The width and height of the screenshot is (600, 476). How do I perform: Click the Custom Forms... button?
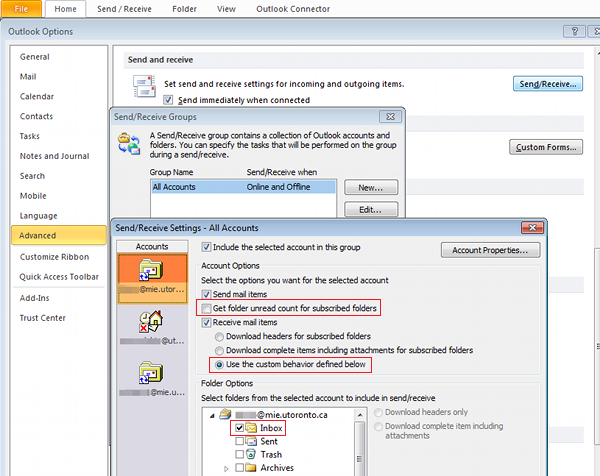click(546, 147)
